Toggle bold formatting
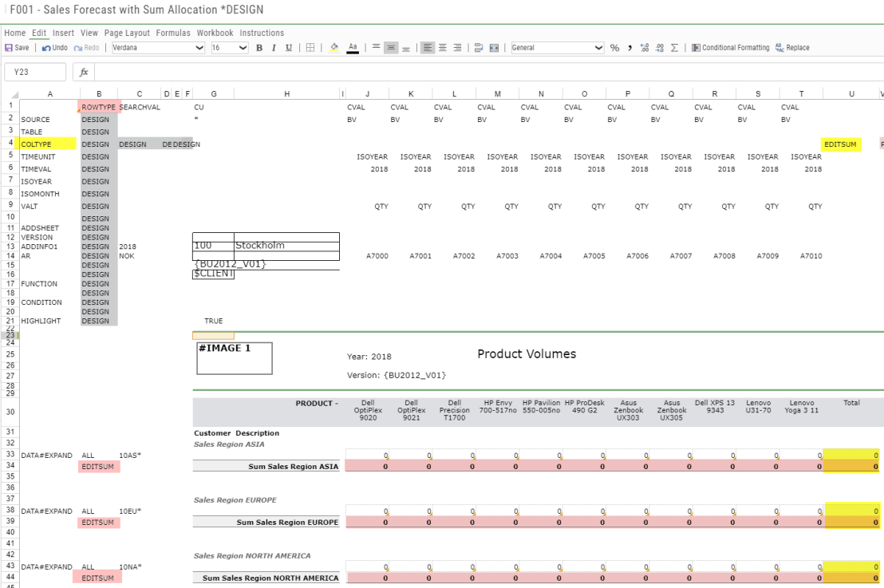 click(x=258, y=48)
